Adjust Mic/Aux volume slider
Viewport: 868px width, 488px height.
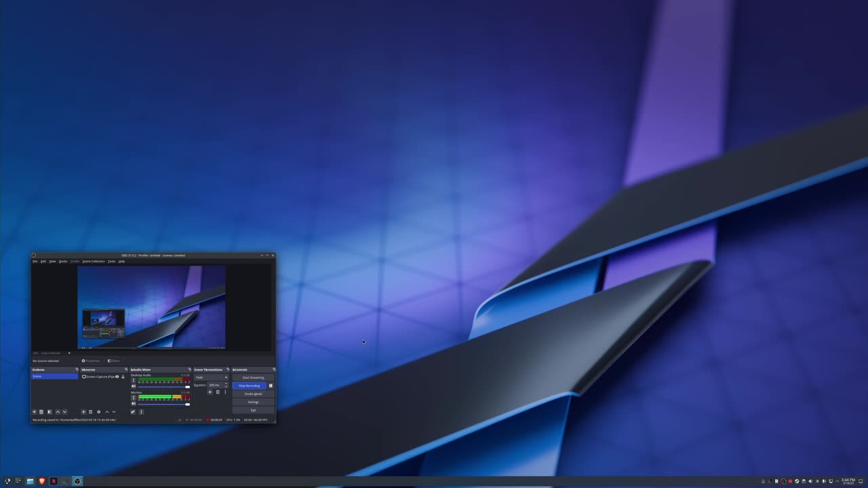point(163,404)
